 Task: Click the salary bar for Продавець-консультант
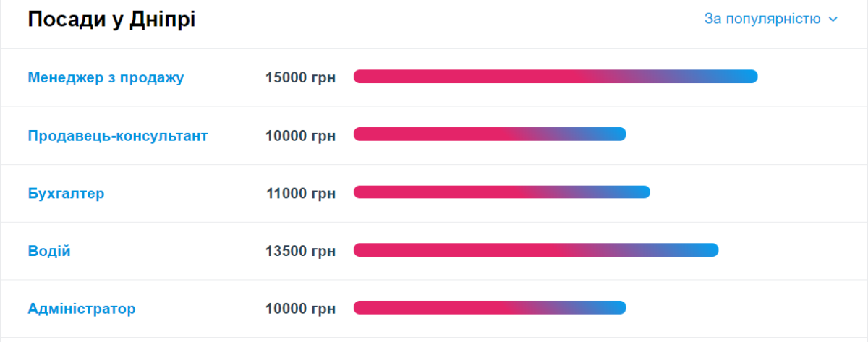pos(490,134)
